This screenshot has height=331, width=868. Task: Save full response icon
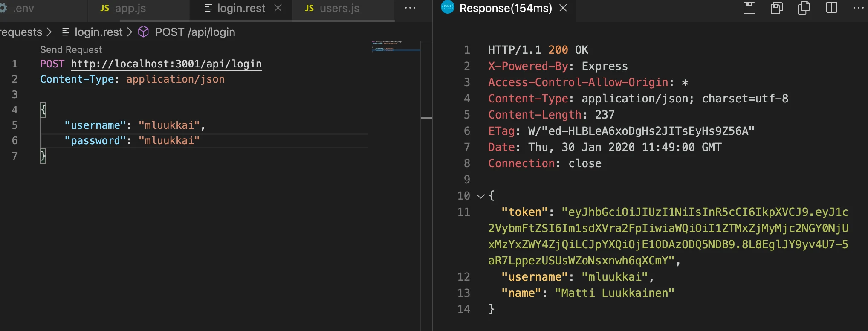[x=749, y=8]
